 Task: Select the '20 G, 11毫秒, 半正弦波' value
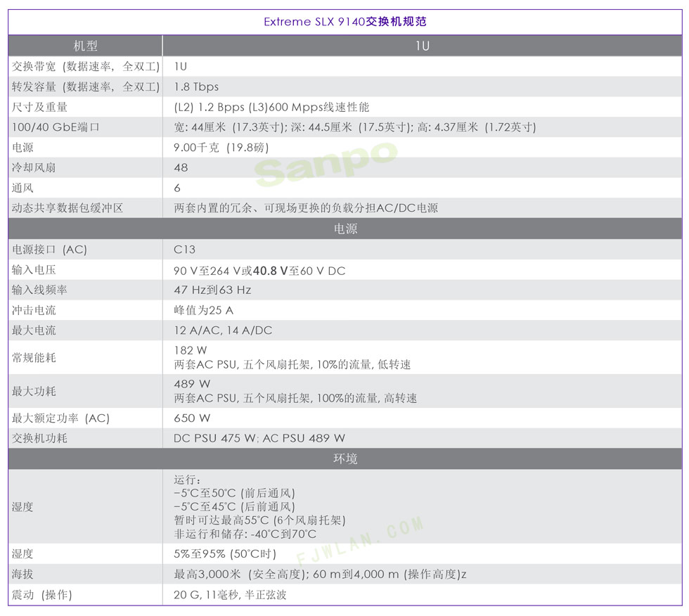click(x=230, y=594)
